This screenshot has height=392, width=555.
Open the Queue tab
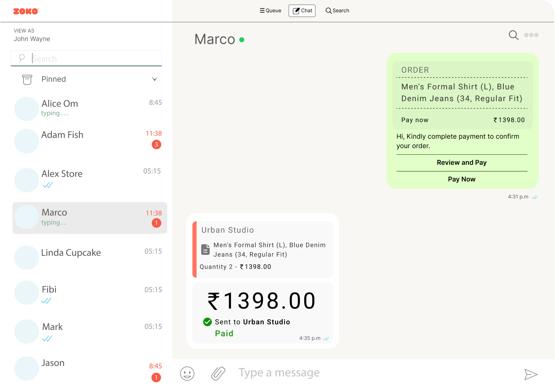pyautogui.click(x=270, y=11)
